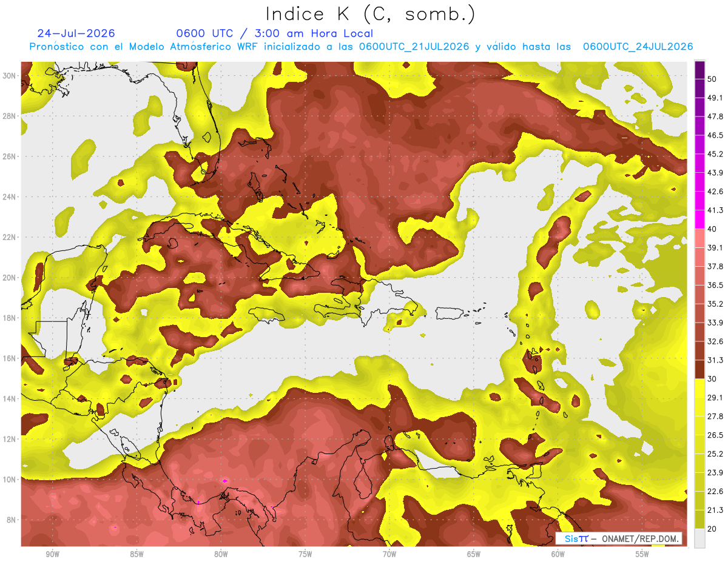Click the colorbar label '27.8'
Screen dimensions: 728x562
[x=715, y=416]
